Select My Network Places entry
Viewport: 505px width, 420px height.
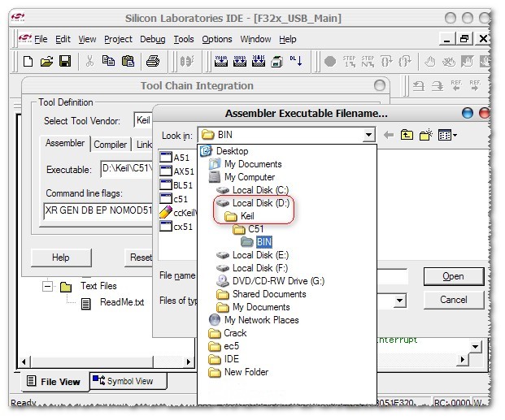click(261, 320)
